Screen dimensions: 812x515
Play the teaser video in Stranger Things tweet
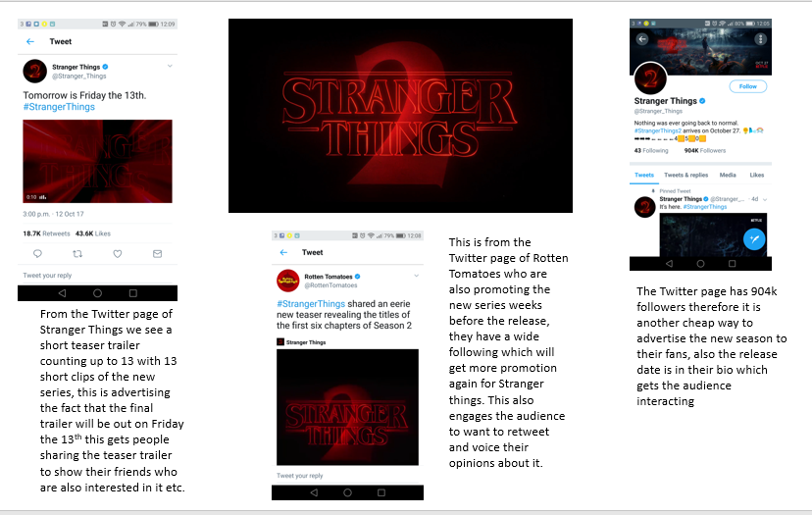[97, 161]
